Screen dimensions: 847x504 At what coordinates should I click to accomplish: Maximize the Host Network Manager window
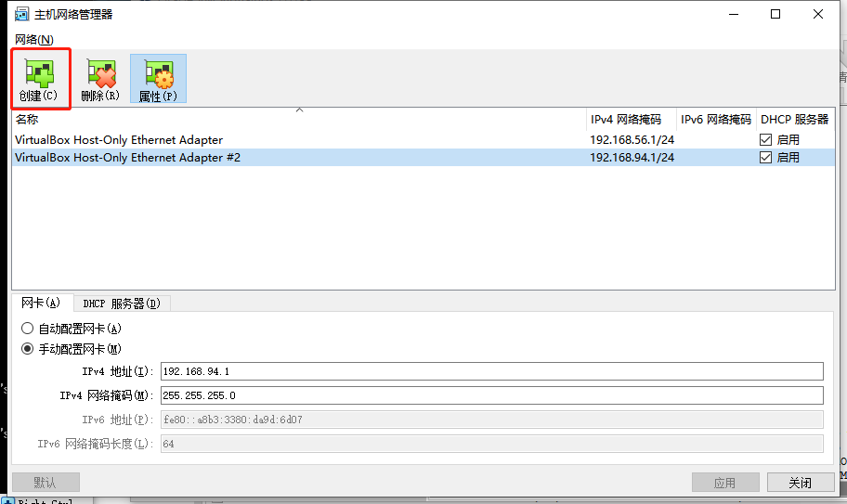pyautogui.click(x=775, y=14)
